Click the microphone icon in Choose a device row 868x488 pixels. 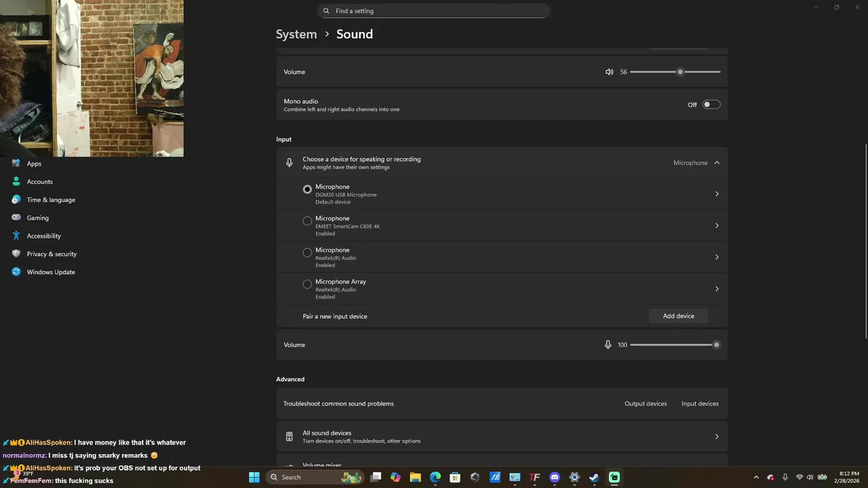click(x=289, y=163)
